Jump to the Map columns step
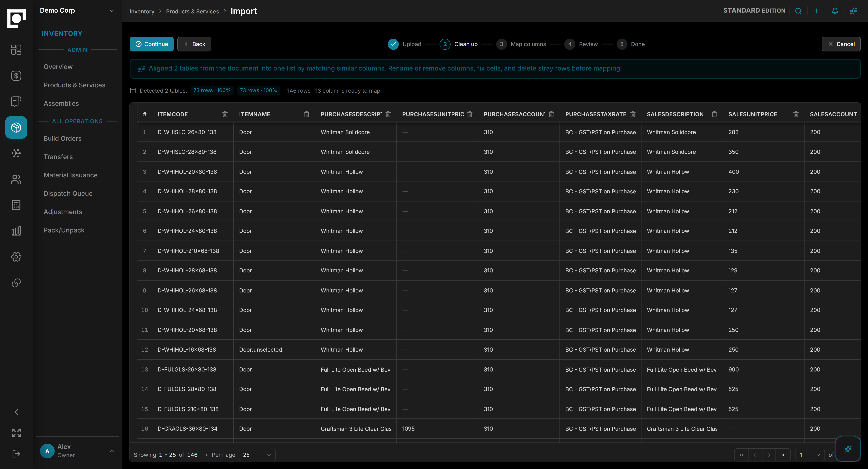This screenshot has height=469, width=868. click(521, 44)
